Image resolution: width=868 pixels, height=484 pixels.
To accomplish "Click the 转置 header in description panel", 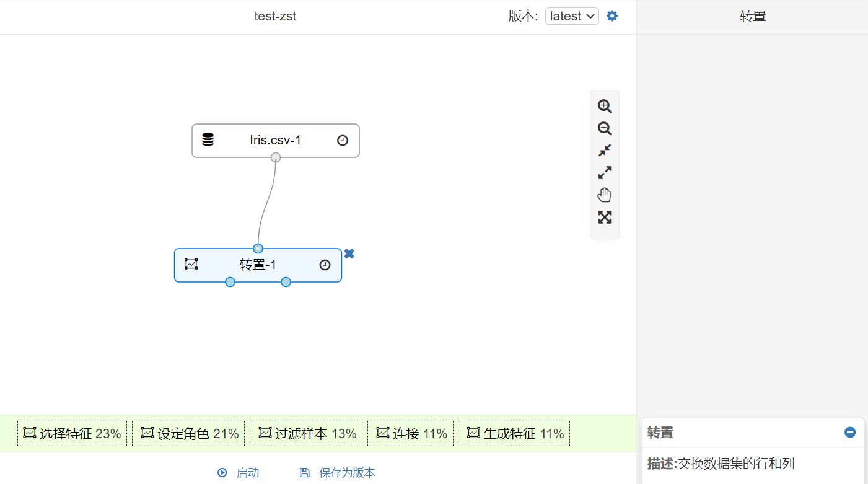I will click(660, 433).
